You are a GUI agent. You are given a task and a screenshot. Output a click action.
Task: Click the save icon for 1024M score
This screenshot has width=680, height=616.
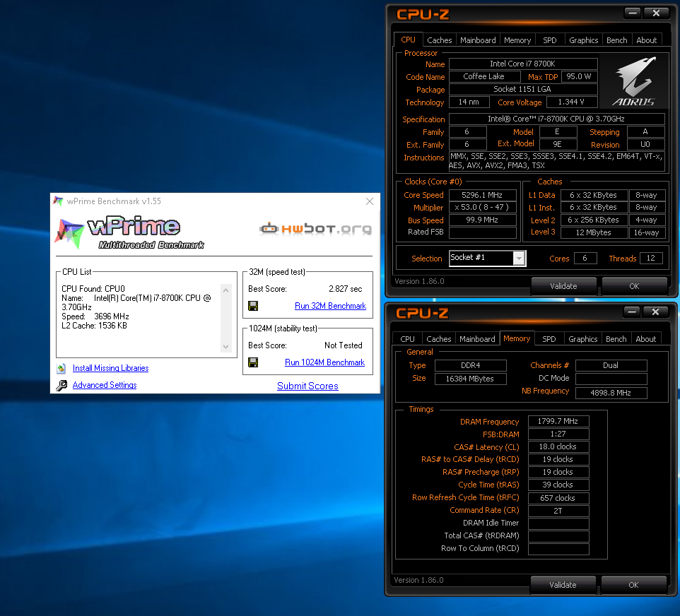click(253, 362)
